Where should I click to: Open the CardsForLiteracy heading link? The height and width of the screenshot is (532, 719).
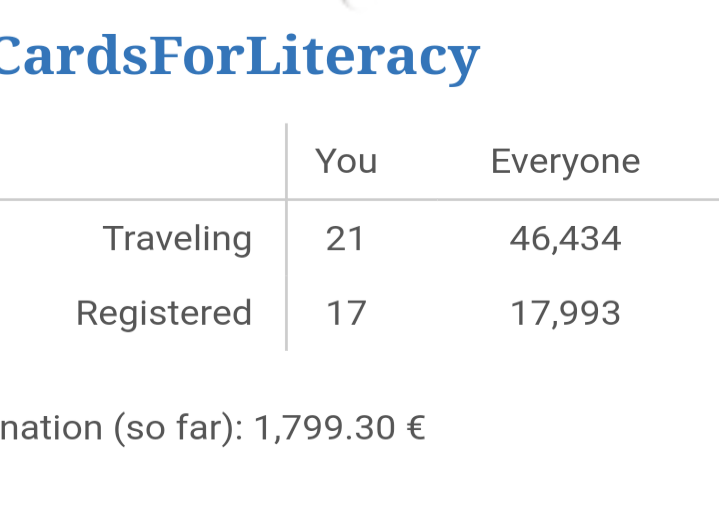click(x=239, y=59)
